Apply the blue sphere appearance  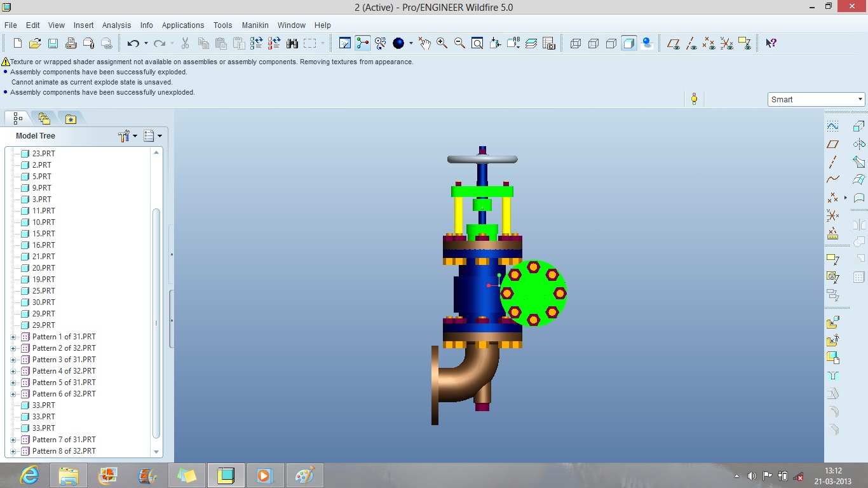click(x=398, y=43)
